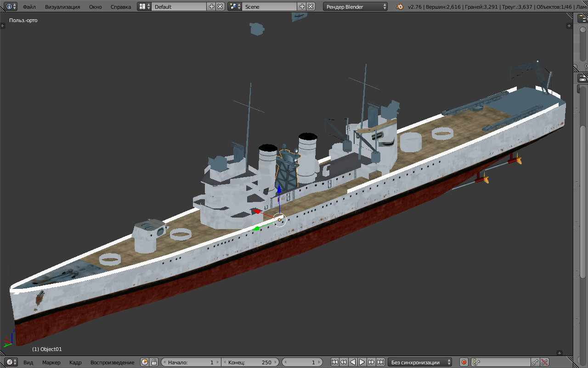588x368 pixels.
Task: Click the Начало start frame field
Action: point(191,362)
